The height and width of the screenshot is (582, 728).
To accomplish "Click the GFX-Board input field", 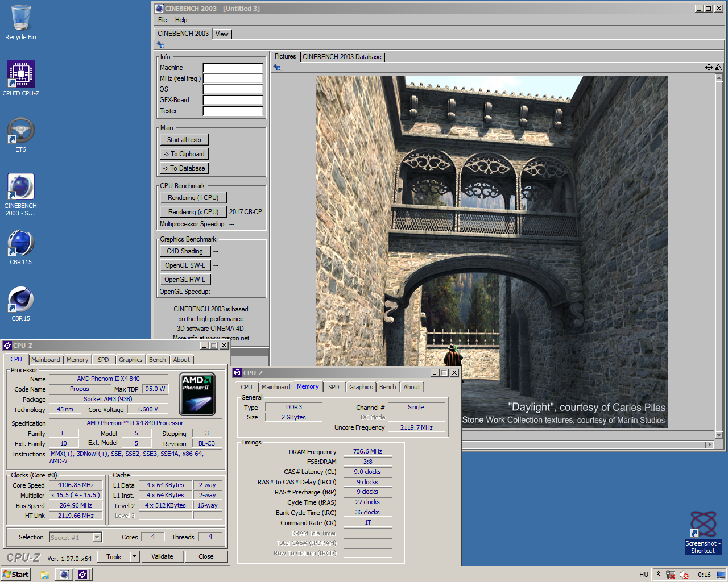I will click(x=233, y=100).
